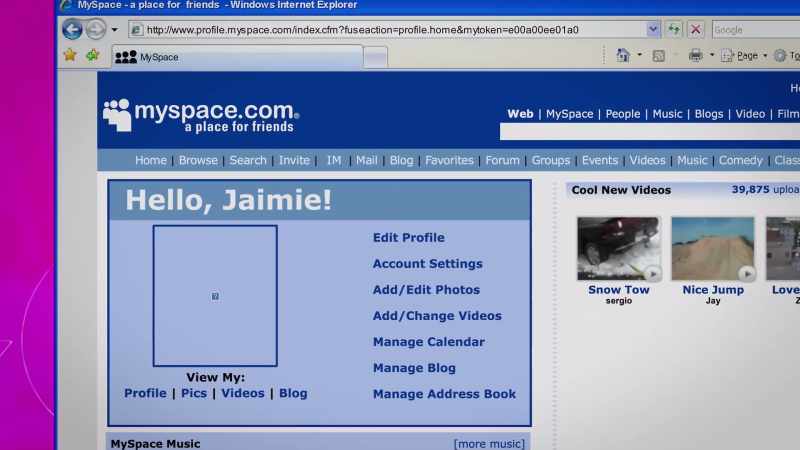The image size is (800, 450).
Task: View my Videos link
Action: click(x=243, y=393)
